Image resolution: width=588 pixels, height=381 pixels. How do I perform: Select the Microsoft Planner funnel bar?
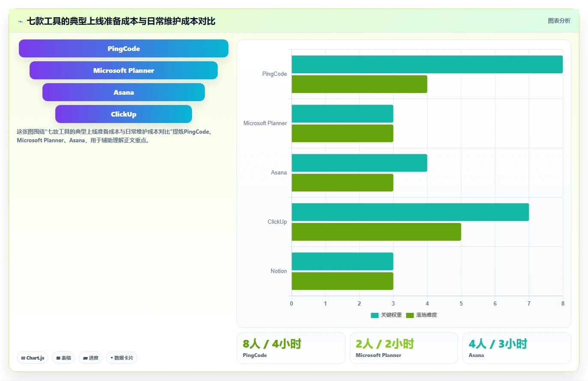pos(123,70)
